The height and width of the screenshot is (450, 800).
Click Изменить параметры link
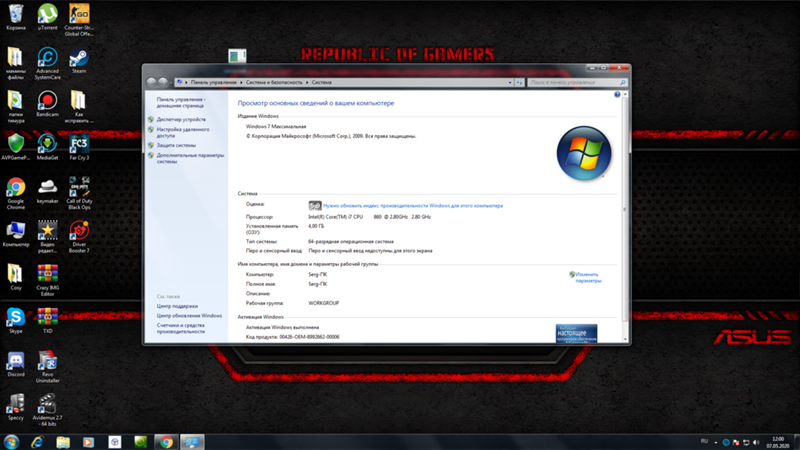pos(588,278)
